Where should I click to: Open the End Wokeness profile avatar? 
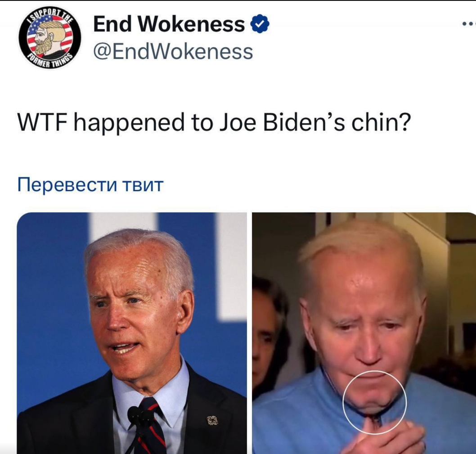point(50,38)
